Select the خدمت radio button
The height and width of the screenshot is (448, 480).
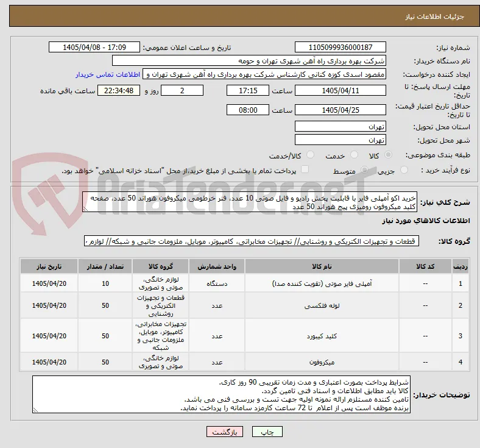[354, 155]
